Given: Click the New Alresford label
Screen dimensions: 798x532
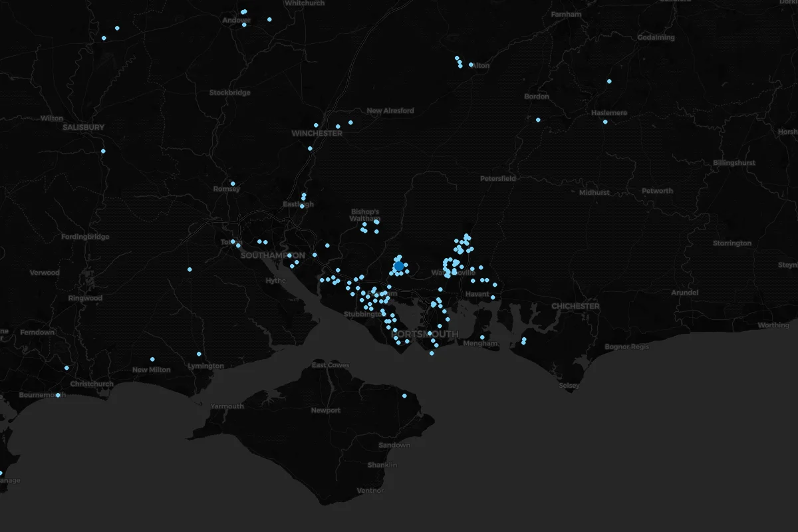Looking at the screenshot, I should [x=390, y=110].
